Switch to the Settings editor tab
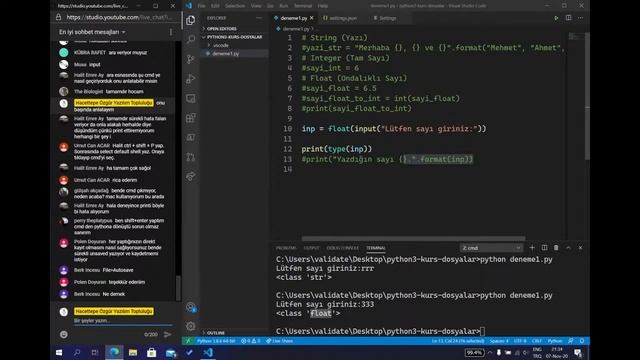The height and width of the screenshot is (360, 640). (385, 18)
